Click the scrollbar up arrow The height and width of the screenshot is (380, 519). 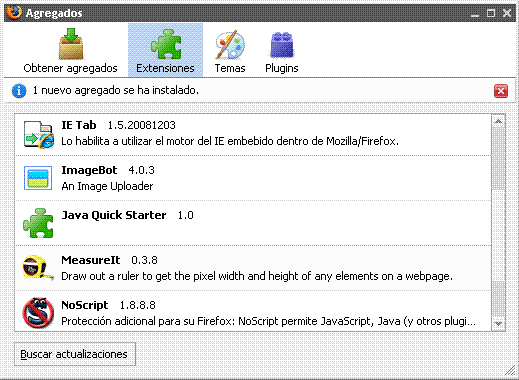(499, 121)
